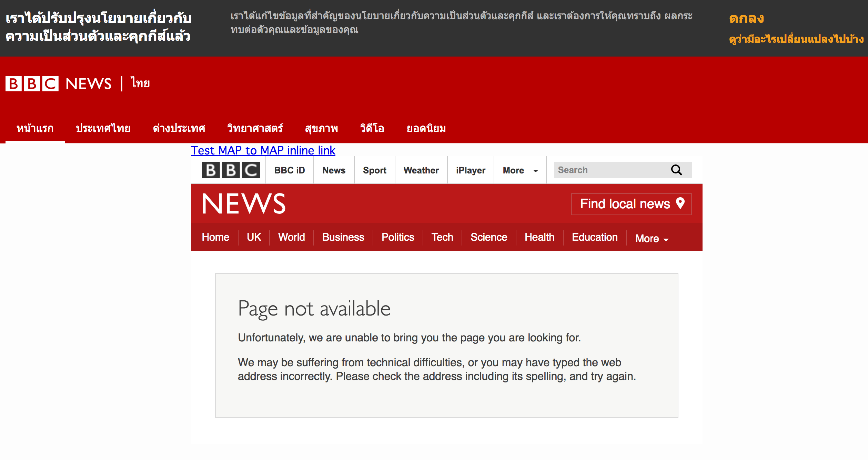868x460 pixels.
Task: Open the cookie policy changes link
Action: coord(796,39)
